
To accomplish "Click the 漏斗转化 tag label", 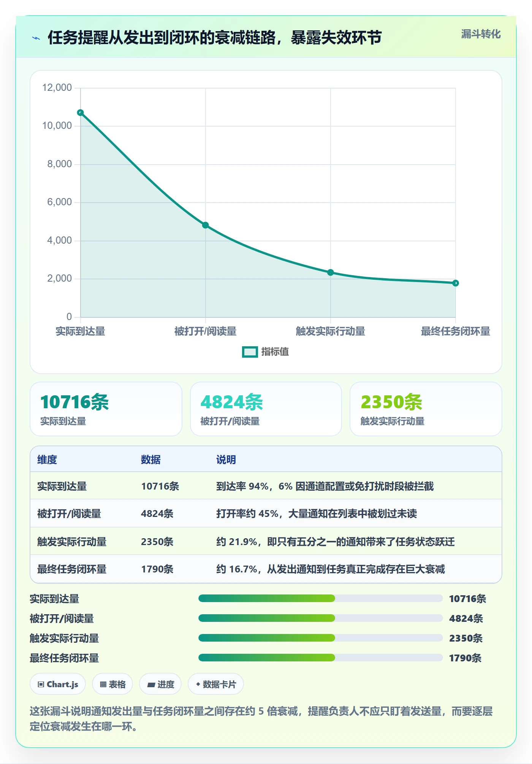I will point(481,34).
